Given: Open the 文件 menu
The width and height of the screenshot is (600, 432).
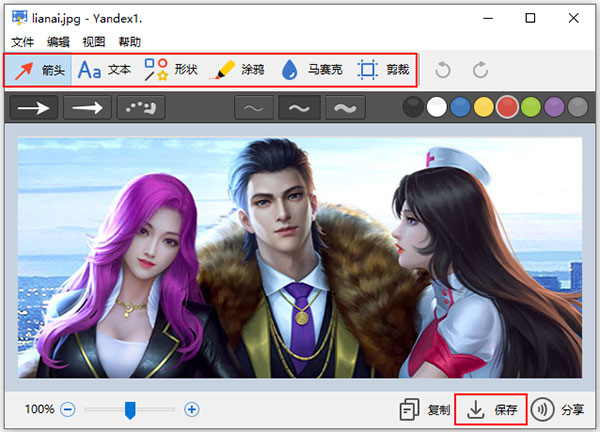Looking at the screenshot, I should pos(22,42).
